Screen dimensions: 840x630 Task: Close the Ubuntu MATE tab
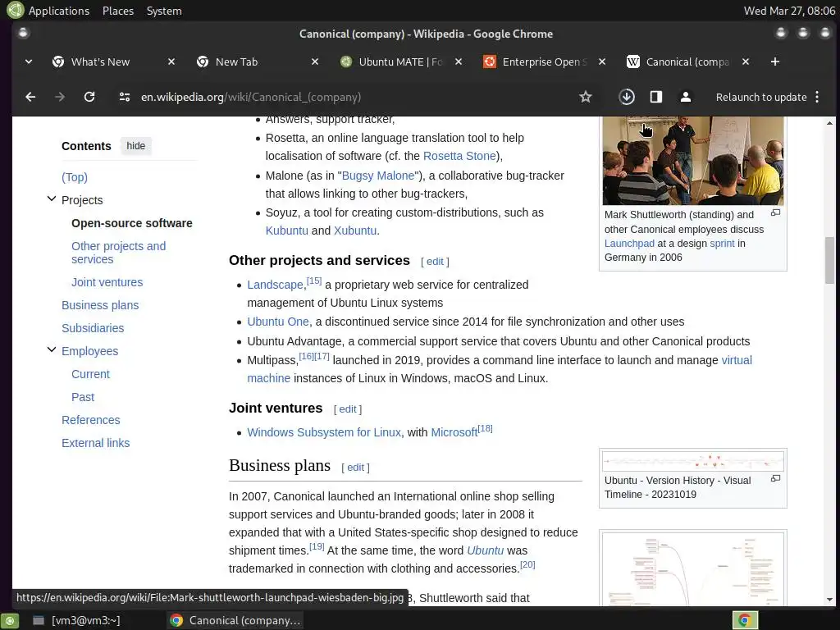459,62
